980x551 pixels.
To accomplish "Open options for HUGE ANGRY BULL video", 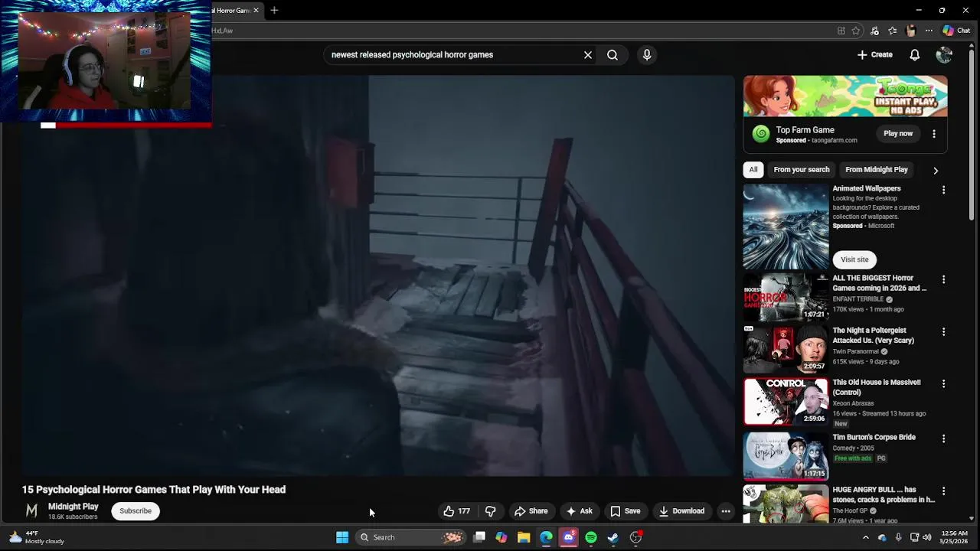I will (943, 491).
